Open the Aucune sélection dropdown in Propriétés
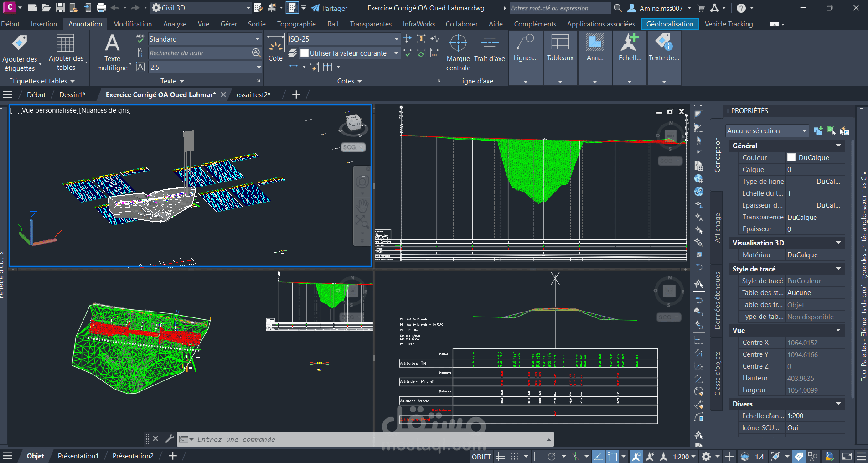The image size is (868, 463). [767, 131]
